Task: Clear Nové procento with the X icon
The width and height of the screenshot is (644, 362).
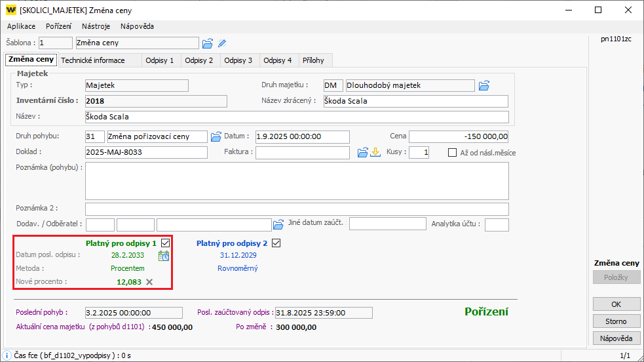Action: [149, 281]
